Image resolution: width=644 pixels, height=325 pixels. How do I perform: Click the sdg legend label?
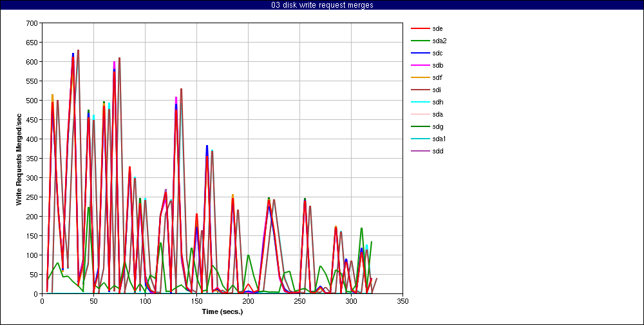pyautogui.click(x=437, y=126)
